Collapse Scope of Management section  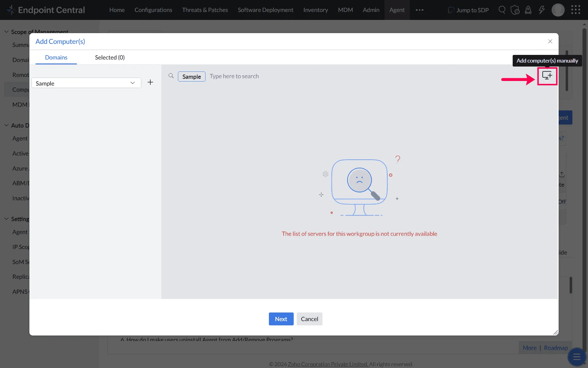6,32
